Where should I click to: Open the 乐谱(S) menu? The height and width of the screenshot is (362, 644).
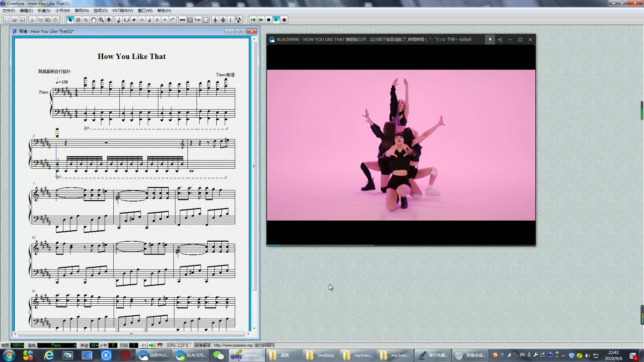(x=44, y=11)
